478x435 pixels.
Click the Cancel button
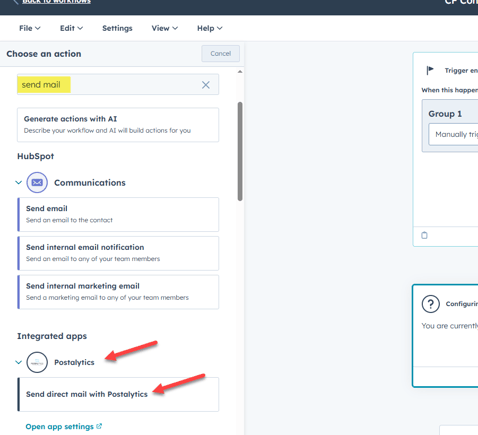click(220, 53)
